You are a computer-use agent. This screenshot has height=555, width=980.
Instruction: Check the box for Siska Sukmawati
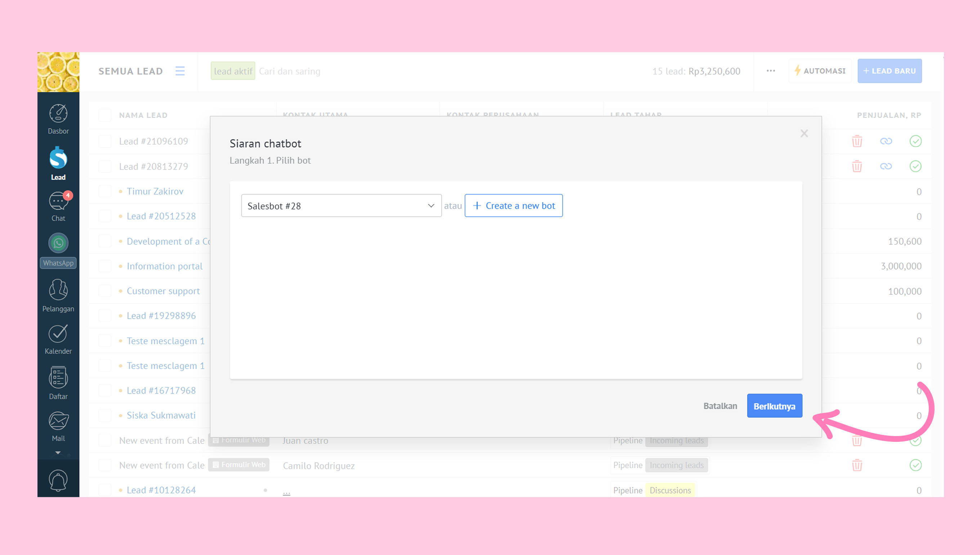point(104,415)
